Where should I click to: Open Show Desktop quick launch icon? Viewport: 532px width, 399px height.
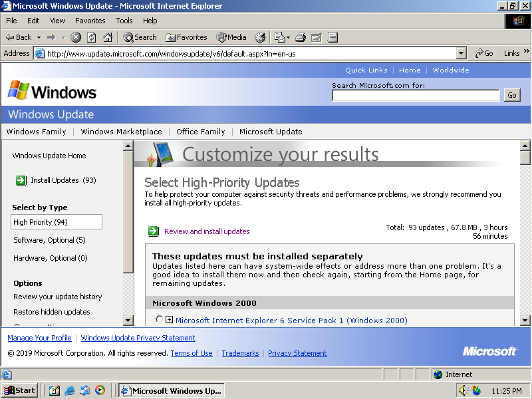55,390
